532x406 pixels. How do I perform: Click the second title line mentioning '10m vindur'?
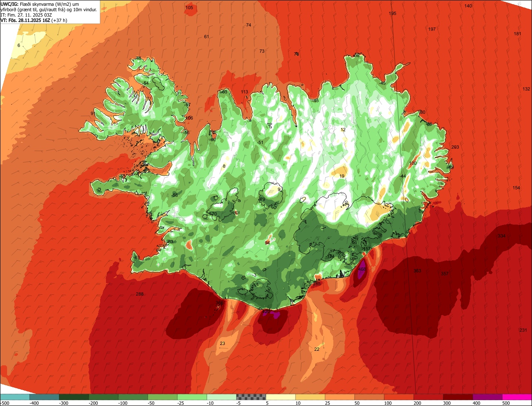(49, 9)
